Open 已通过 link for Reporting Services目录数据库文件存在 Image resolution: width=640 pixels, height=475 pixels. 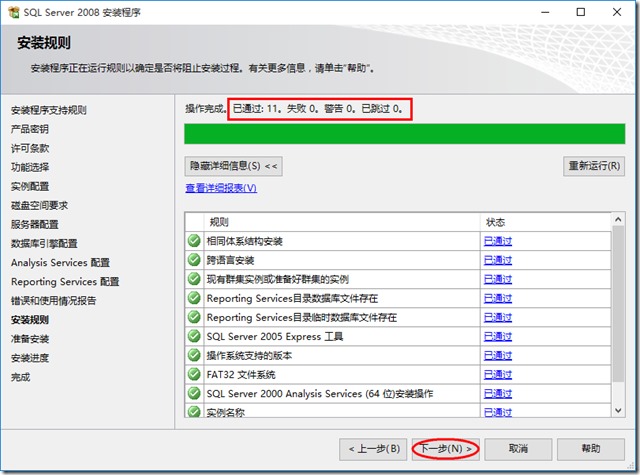point(498,298)
